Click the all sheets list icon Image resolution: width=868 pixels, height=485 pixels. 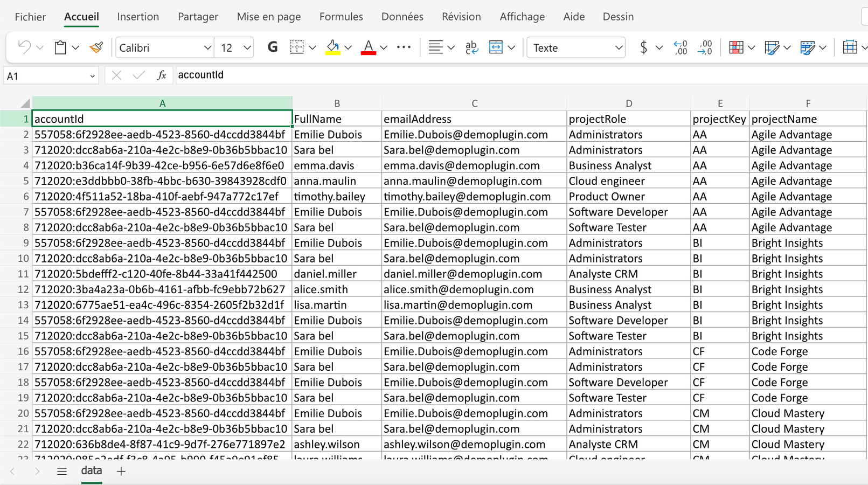click(62, 472)
